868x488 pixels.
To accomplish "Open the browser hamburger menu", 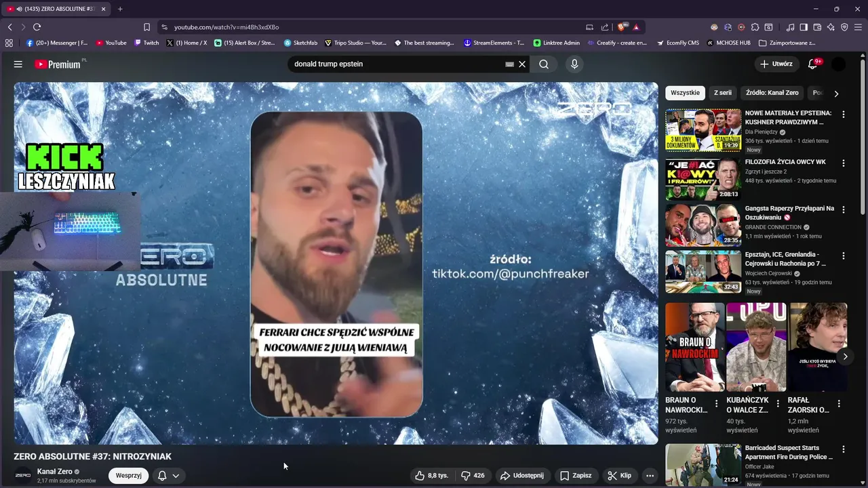I will point(858,27).
